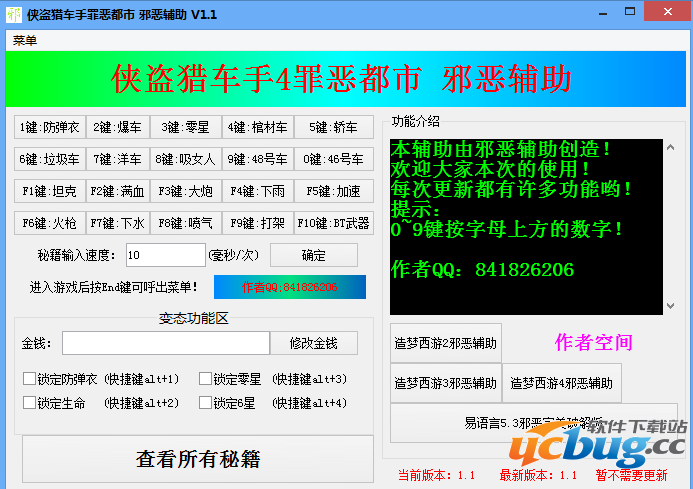Open the 菜单 menu

coord(25,41)
